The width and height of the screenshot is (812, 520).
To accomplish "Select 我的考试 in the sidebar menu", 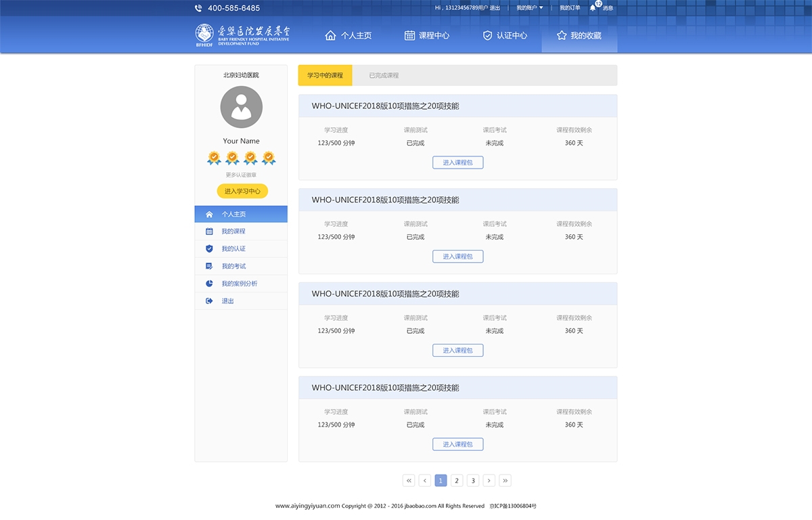I will point(233,266).
